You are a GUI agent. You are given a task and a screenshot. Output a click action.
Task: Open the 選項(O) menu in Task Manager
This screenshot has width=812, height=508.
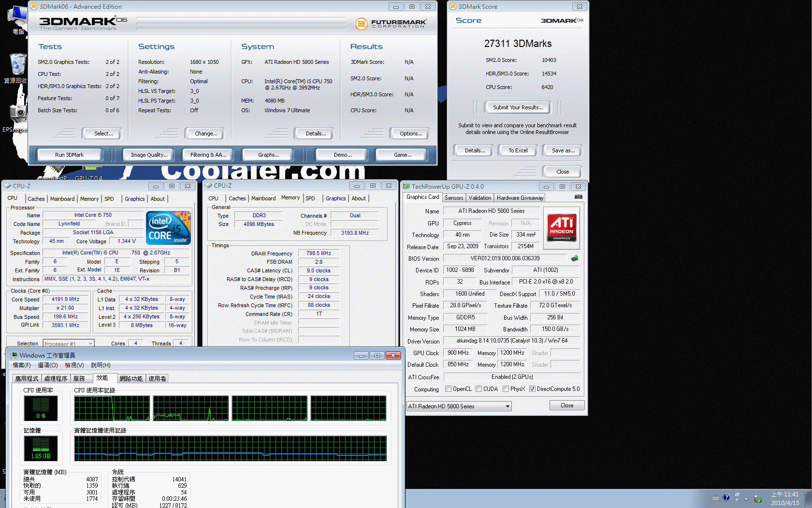coord(48,365)
